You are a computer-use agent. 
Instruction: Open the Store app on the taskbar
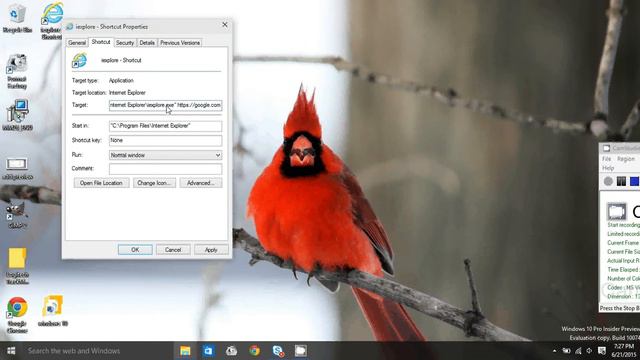pos(208,351)
